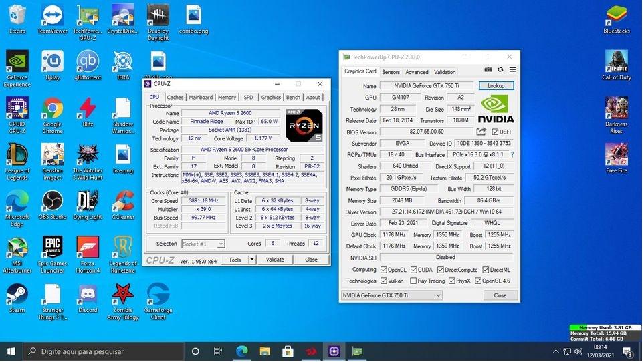Toggle the OpenGL 4.6 checkbox
The width and height of the screenshot is (644, 362).
pyautogui.click(x=478, y=281)
